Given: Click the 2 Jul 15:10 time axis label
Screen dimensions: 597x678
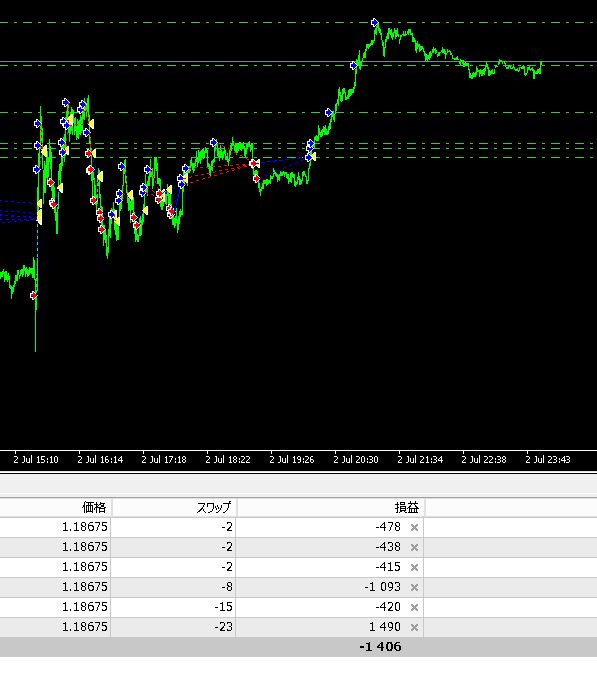Looking at the screenshot, I should [x=36, y=460].
